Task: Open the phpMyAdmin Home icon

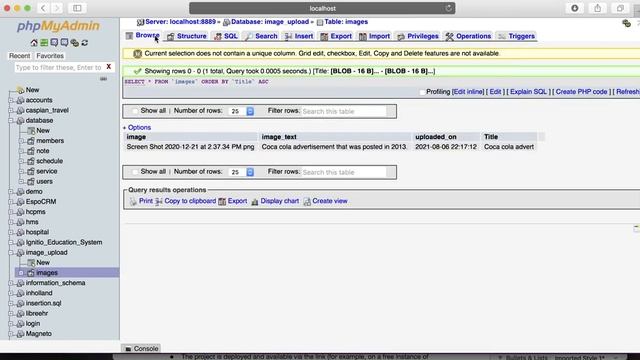Action: (x=34, y=42)
